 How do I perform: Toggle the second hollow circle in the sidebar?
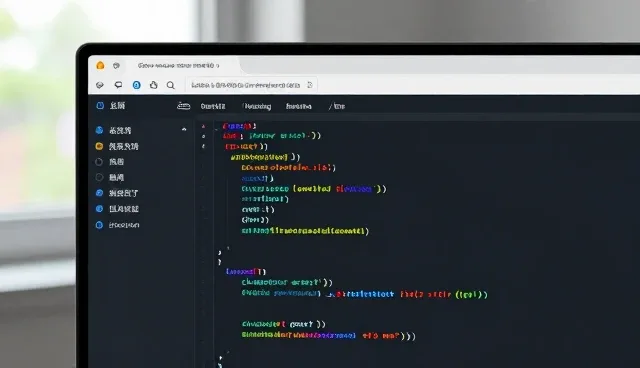coord(99,177)
